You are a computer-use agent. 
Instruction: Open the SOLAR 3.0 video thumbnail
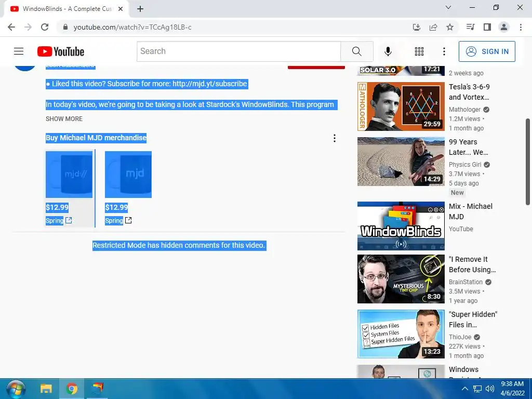pos(401,71)
